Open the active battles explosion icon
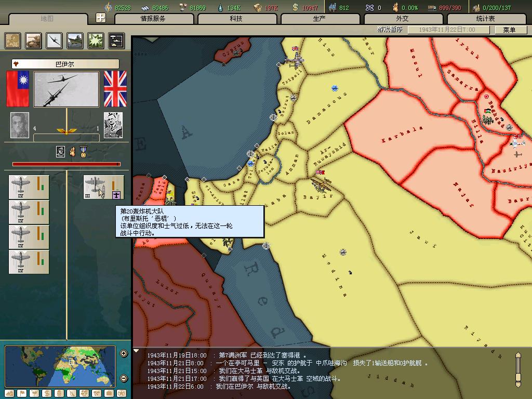 (x=96, y=41)
